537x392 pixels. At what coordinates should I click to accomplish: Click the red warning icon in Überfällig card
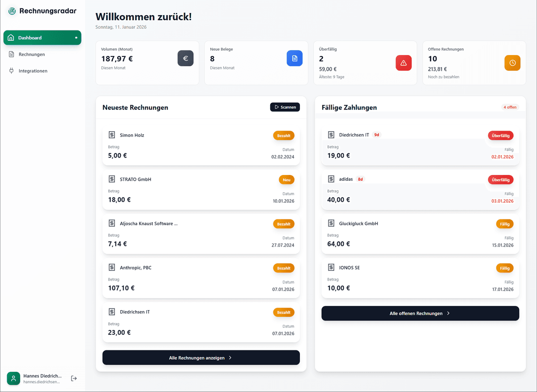point(403,63)
